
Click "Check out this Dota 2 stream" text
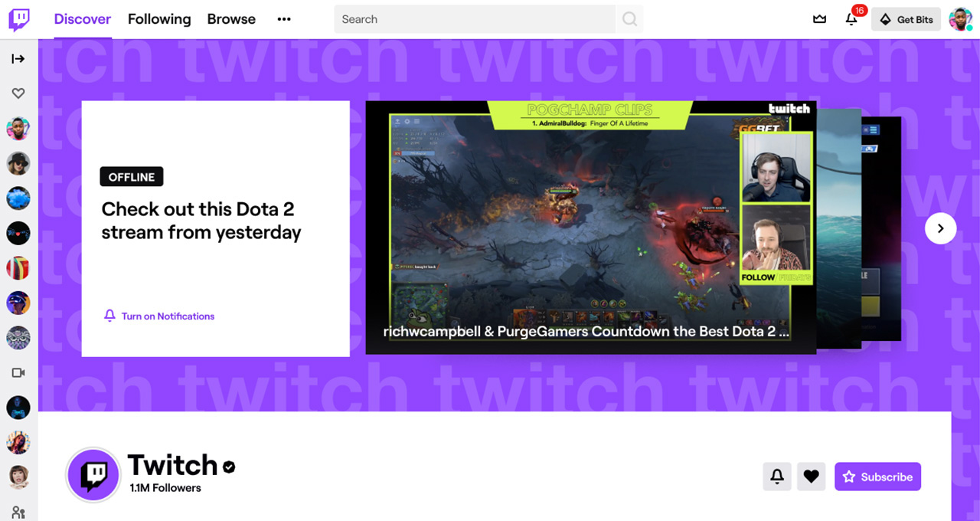pyautogui.click(x=201, y=221)
